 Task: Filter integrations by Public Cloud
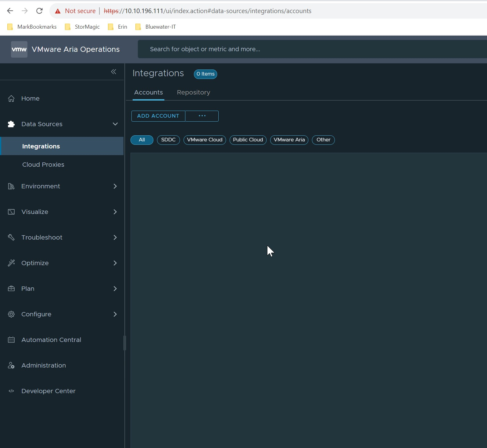click(x=248, y=140)
